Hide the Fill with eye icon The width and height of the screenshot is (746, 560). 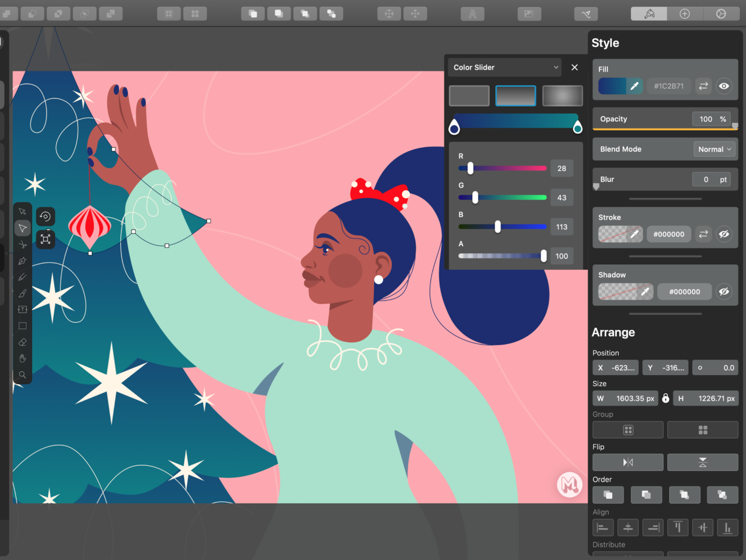724,86
